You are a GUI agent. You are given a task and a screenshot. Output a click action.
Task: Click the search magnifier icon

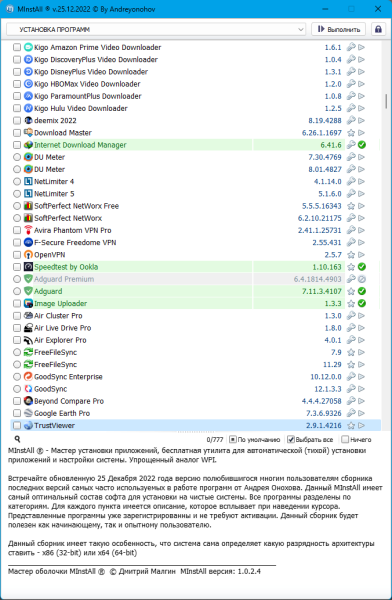(17, 439)
